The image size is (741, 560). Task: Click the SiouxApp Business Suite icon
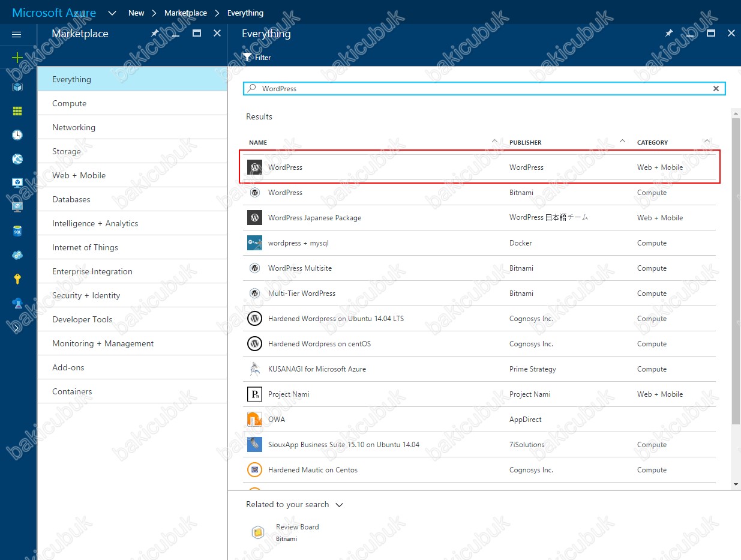255,445
